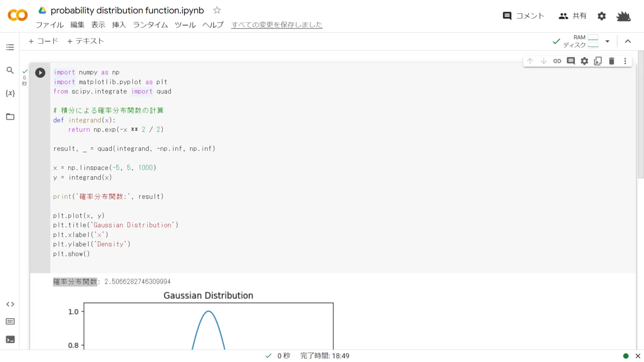Click the line import numpy as np
The width and height of the screenshot is (644, 362).
[x=86, y=72]
